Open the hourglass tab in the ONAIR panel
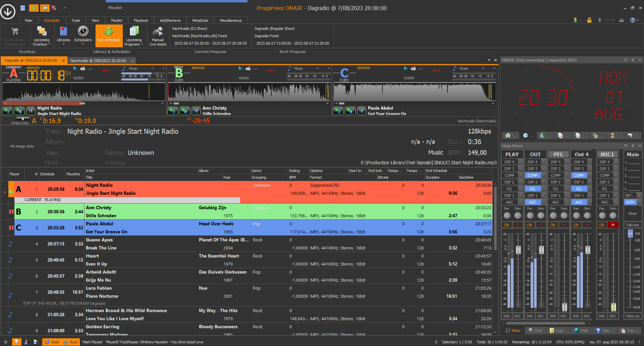644x346 pixels. 613,135
